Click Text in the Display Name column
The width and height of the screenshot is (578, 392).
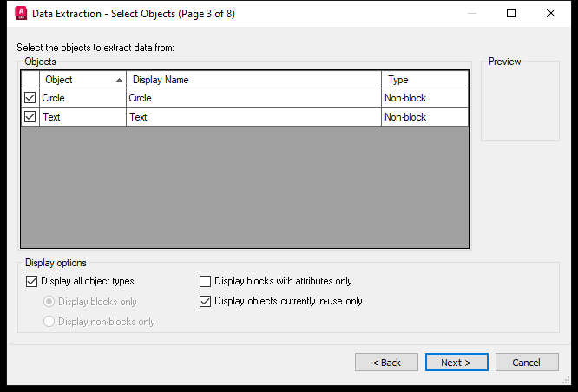pos(253,117)
